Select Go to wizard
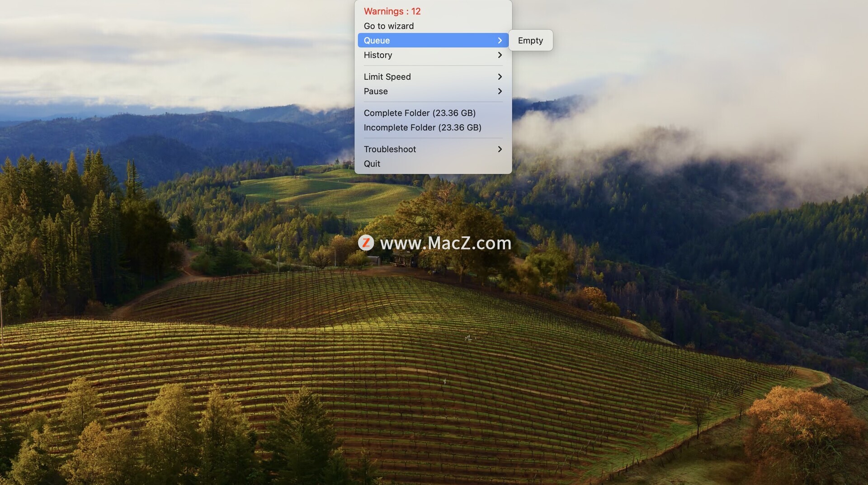Screen dimensions: 868x485 pos(433,26)
